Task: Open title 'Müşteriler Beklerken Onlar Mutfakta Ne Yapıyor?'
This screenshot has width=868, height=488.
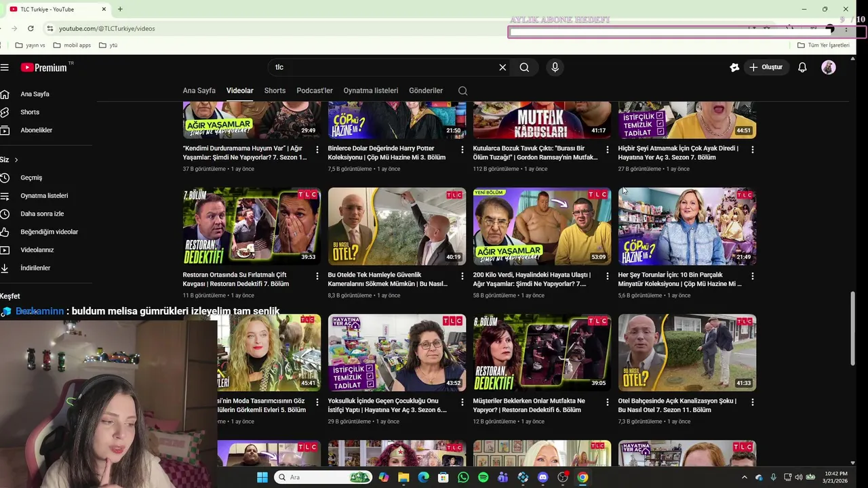Action: pyautogui.click(x=529, y=405)
